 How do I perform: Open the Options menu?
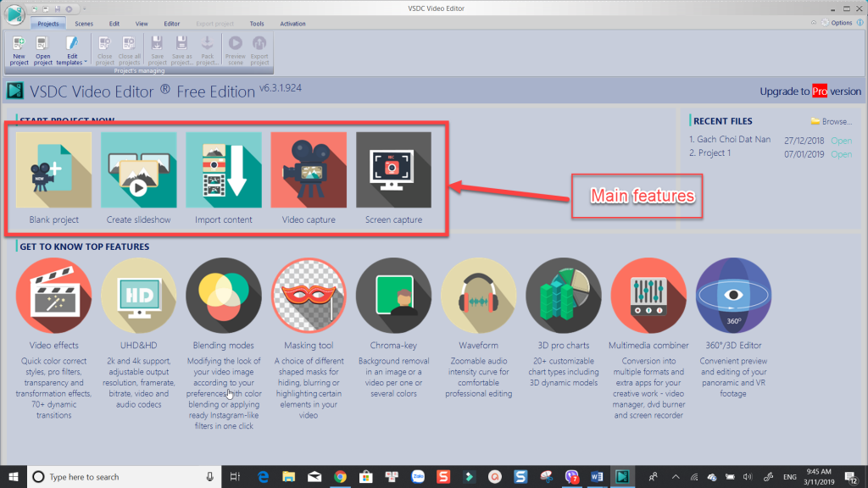(x=837, y=23)
